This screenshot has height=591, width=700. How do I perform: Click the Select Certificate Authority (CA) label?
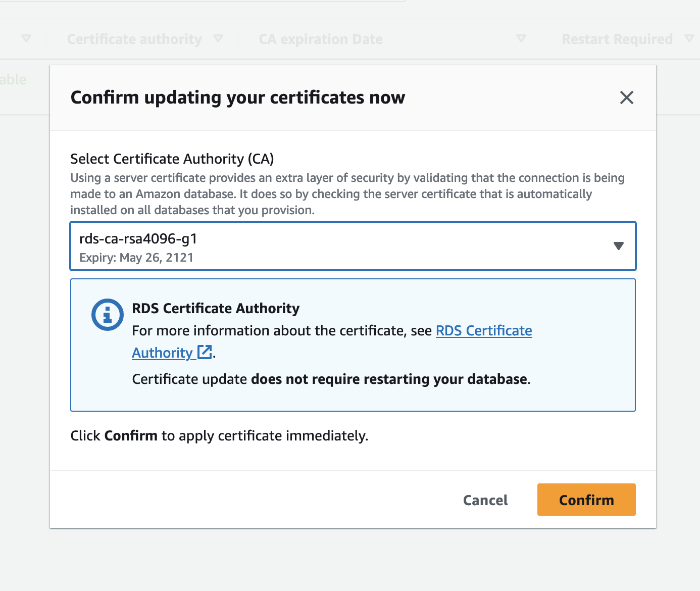pyautogui.click(x=172, y=159)
